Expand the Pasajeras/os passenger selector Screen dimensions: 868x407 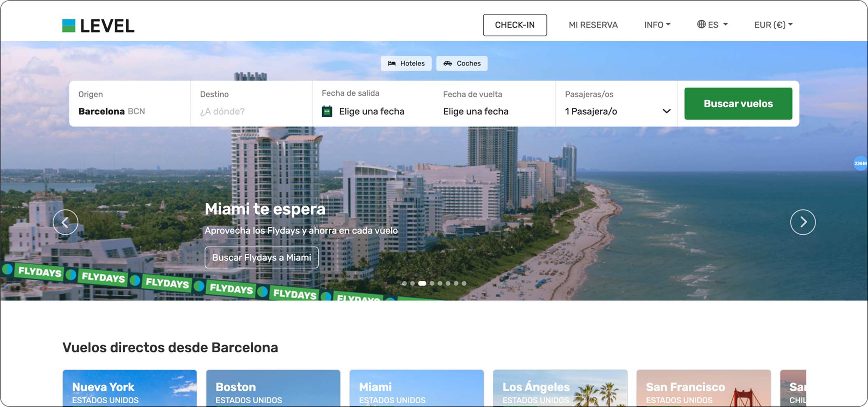616,111
